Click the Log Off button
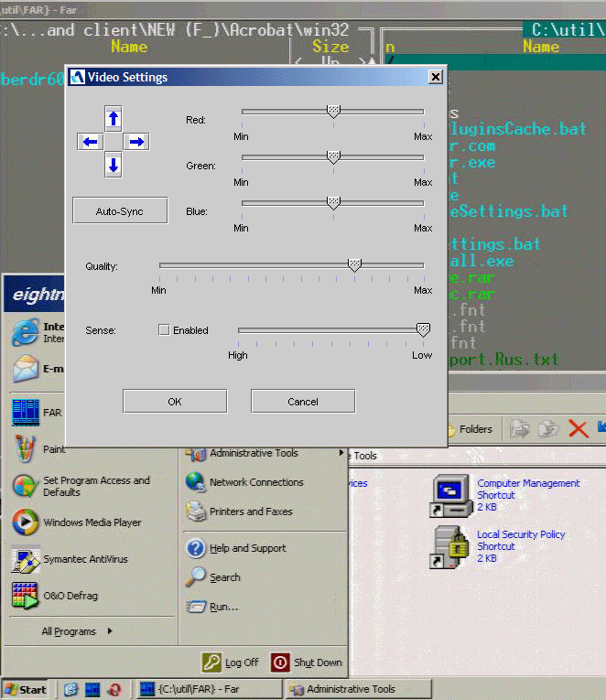The image size is (606, 700). pyautogui.click(x=231, y=662)
